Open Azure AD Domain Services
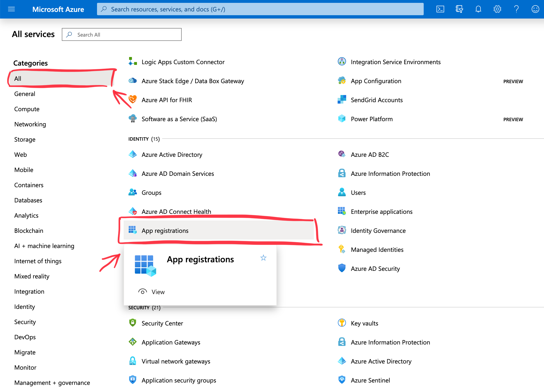544x392 pixels. [178, 173]
